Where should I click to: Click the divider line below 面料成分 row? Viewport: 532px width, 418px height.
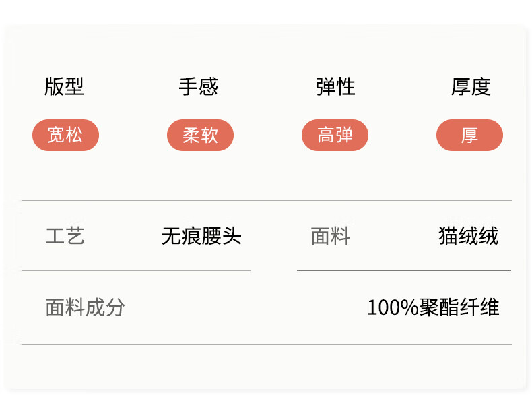coord(266,344)
